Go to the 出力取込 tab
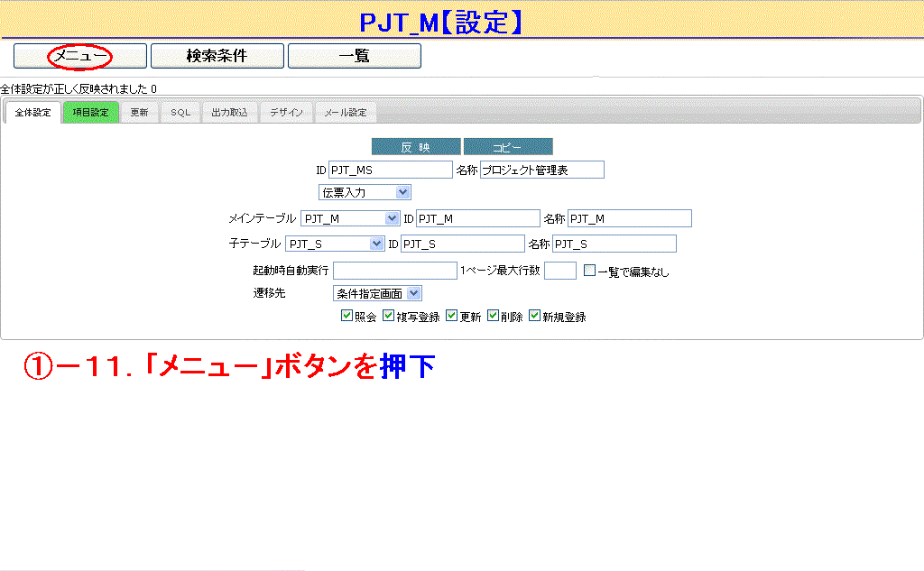Image resolution: width=924 pixels, height=571 pixels. coord(229,113)
